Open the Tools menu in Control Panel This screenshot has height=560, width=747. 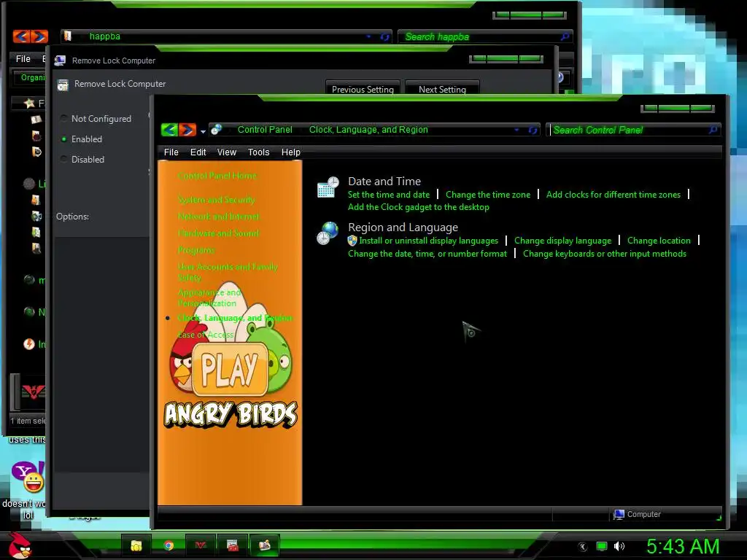(x=259, y=152)
